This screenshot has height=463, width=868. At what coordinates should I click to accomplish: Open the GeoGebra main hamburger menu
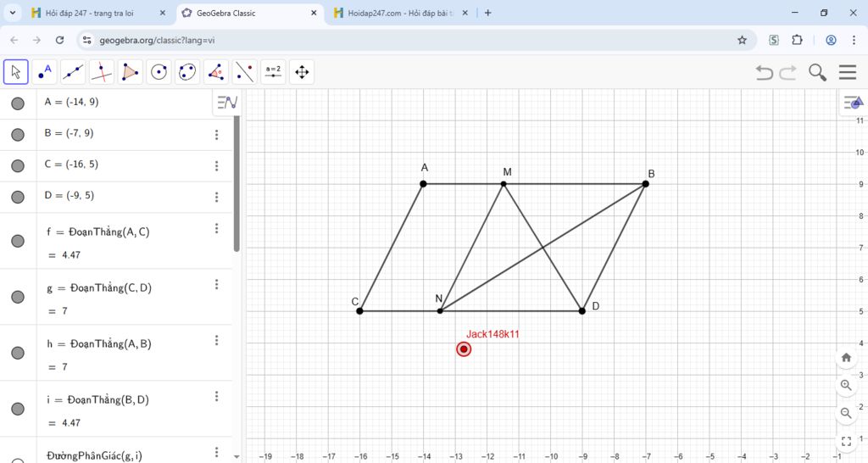tap(848, 72)
